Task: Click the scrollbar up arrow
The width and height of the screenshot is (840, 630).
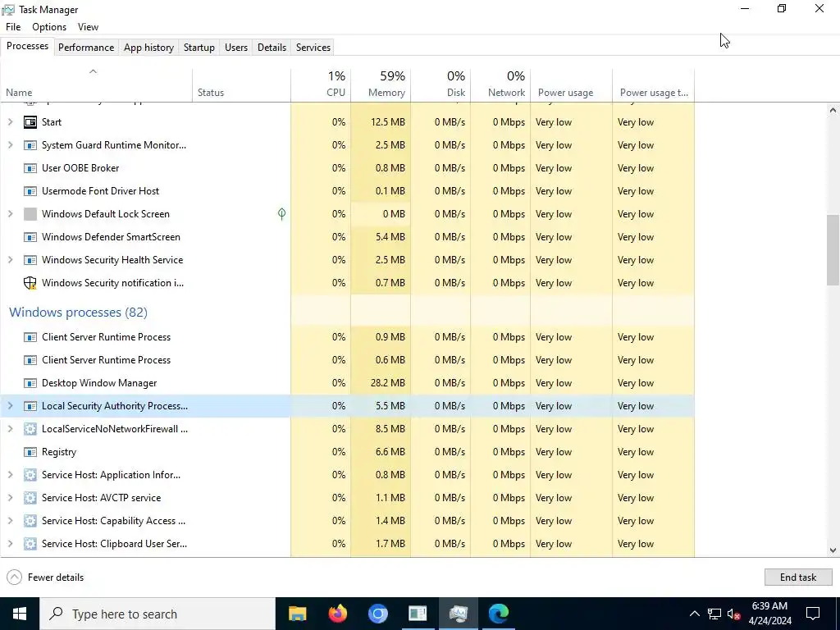Action: [x=833, y=111]
